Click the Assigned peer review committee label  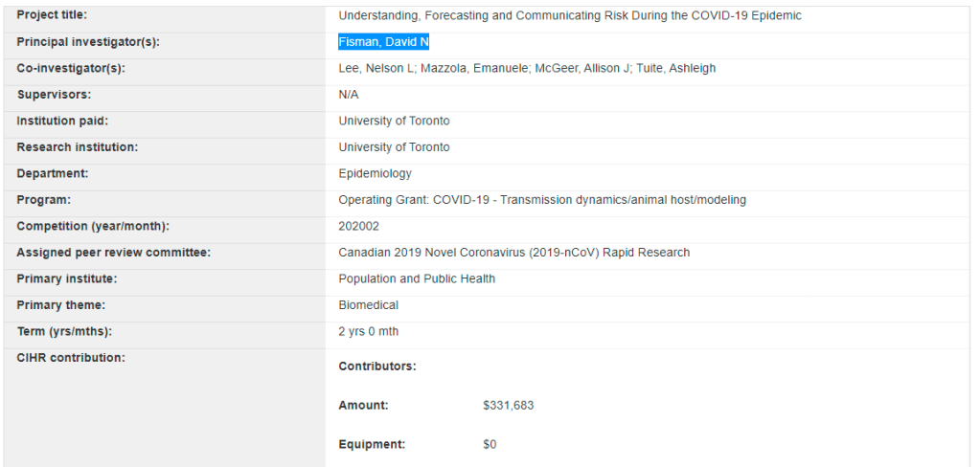click(113, 253)
